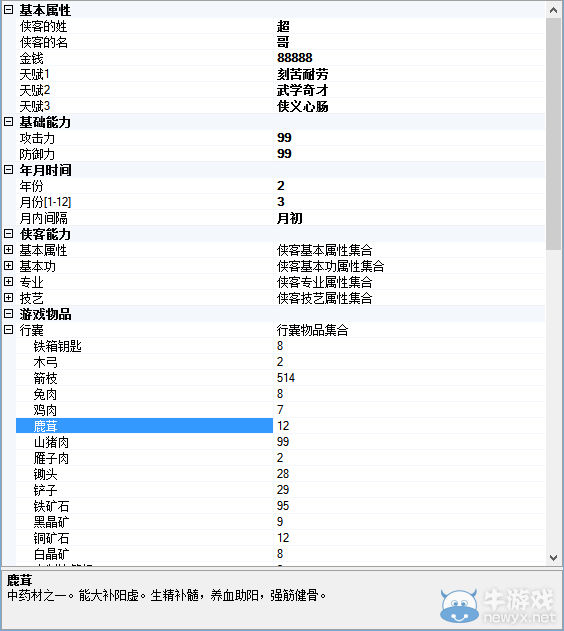Select the 山猪肉 item row
The image size is (564, 631).
tap(280, 442)
